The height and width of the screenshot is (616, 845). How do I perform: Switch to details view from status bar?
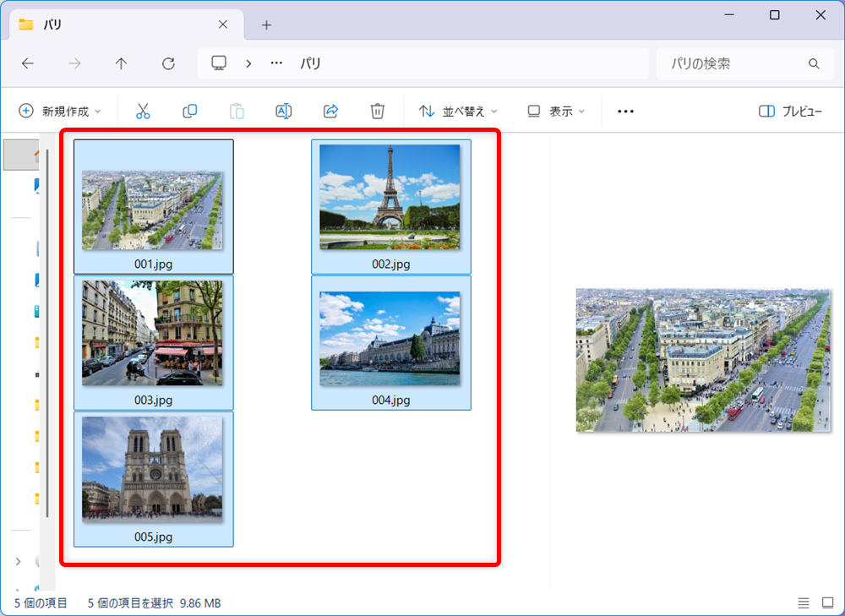pos(803,602)
